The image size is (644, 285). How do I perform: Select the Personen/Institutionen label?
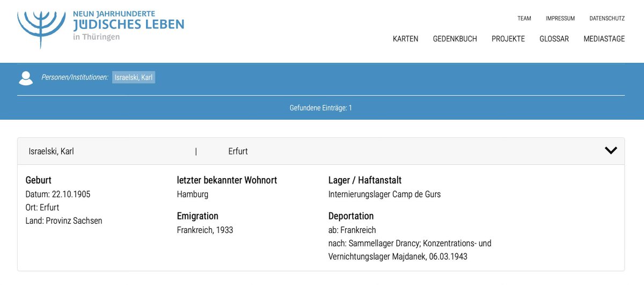tap(75, 78)
